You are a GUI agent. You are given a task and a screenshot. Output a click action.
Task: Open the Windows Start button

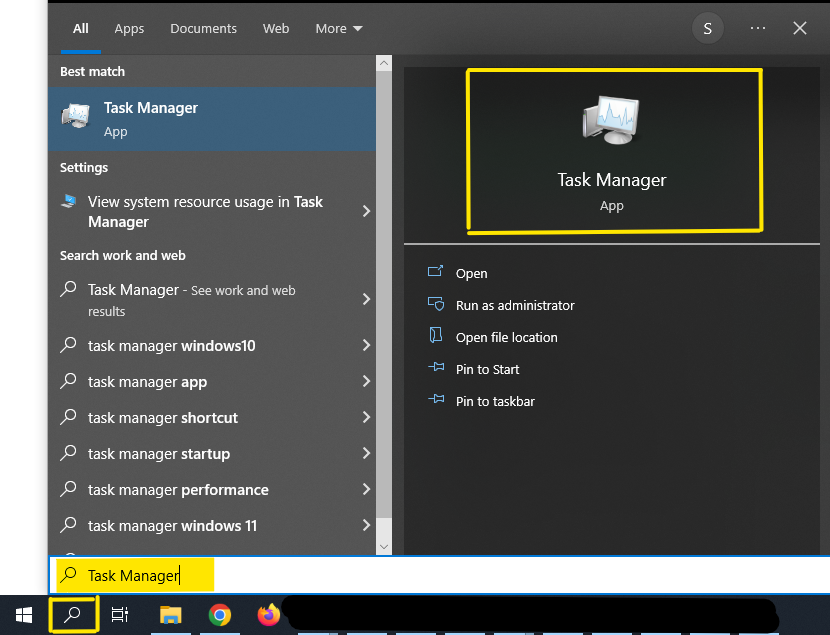coord(24,615)
